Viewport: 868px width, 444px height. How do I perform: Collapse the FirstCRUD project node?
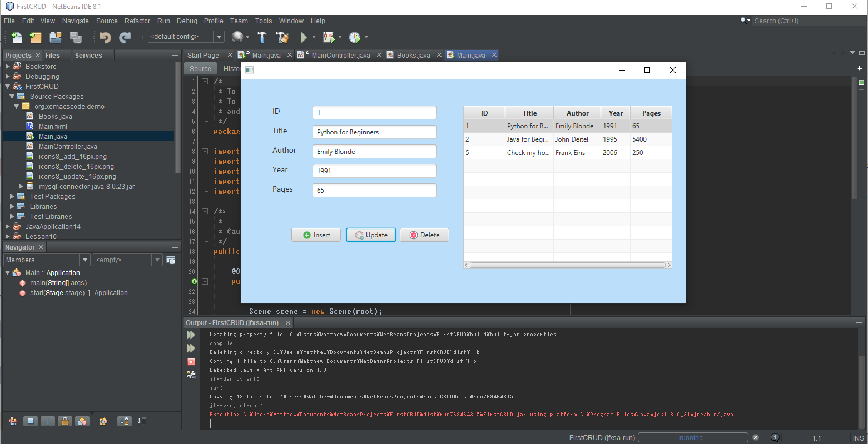coord(7,87)
